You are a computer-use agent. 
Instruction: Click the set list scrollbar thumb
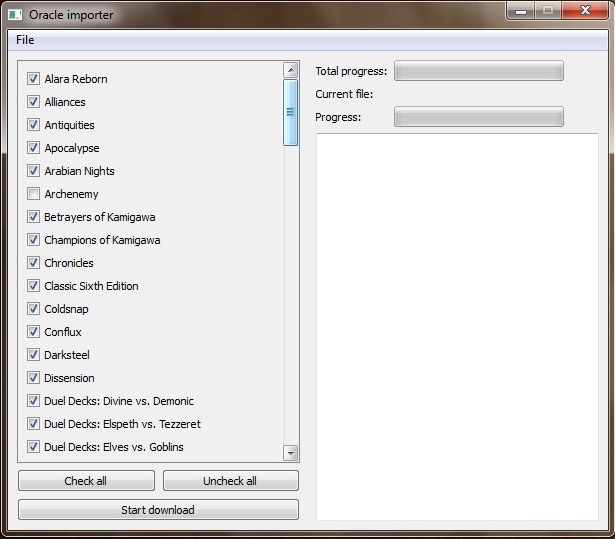(x=291, y=112)
